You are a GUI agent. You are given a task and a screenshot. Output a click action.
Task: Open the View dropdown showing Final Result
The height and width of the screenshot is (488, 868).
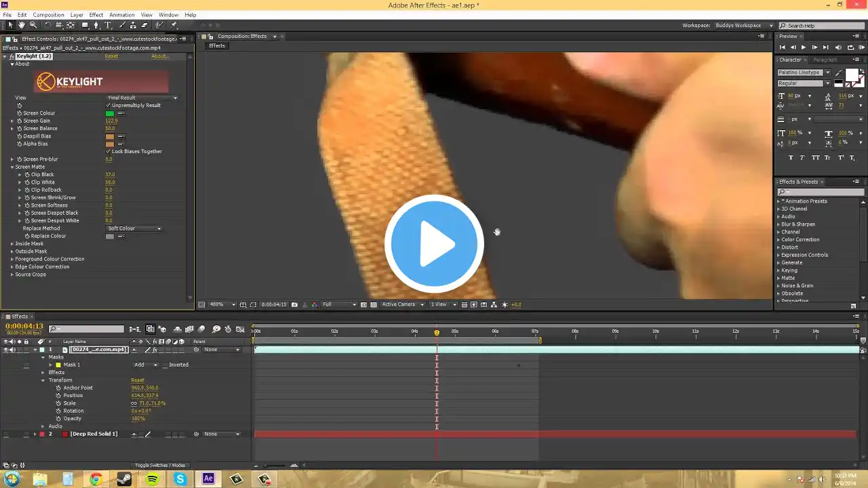point(142,98)
